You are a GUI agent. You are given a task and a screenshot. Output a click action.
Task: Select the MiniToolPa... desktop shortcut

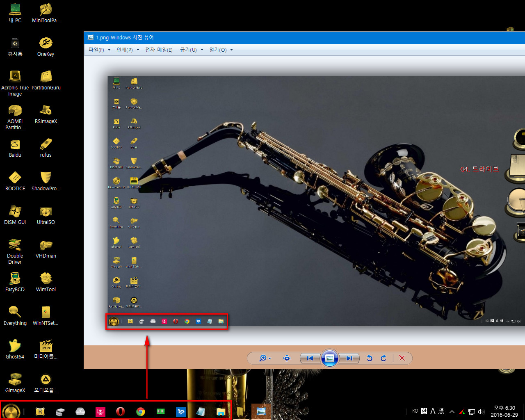(x=46, y=13)
